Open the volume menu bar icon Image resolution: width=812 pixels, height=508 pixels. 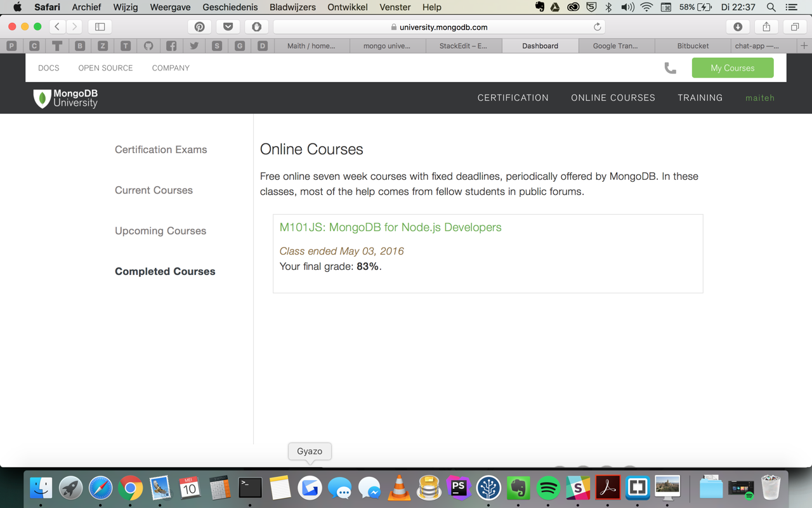click(x=627, y=7)
